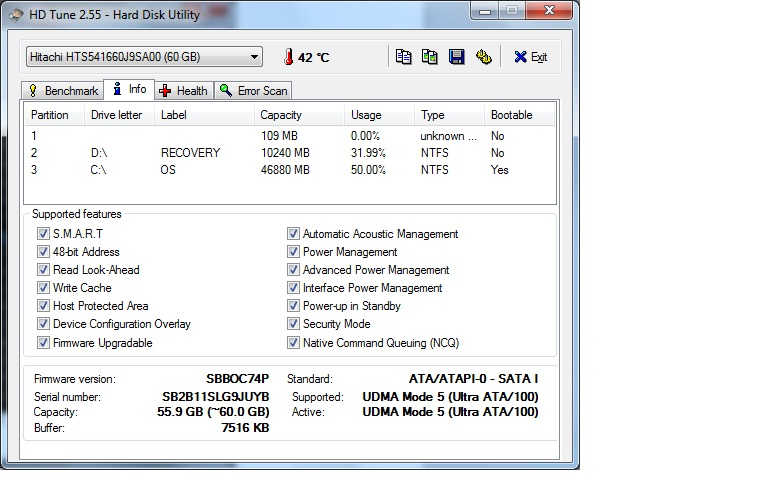Click the copy screenshot icon in the toolbar
Viewport: 768px width, 480px height.
click(x=430, y=57)
